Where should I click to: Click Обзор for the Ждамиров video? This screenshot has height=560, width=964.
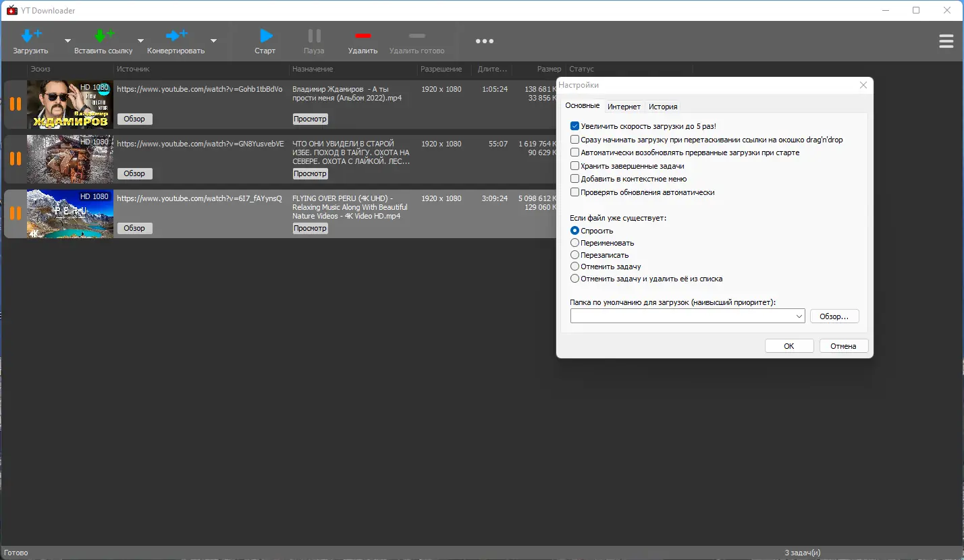click(x=135, y=119)
